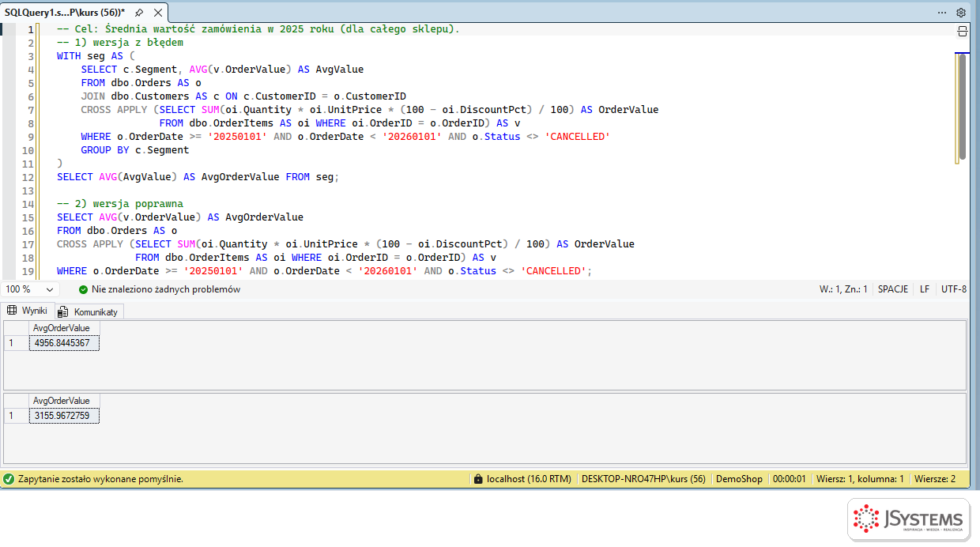The height and width of the screenshot is (547, 980).
Task: Select the Wyniki results tab
Action: (27, 311)
